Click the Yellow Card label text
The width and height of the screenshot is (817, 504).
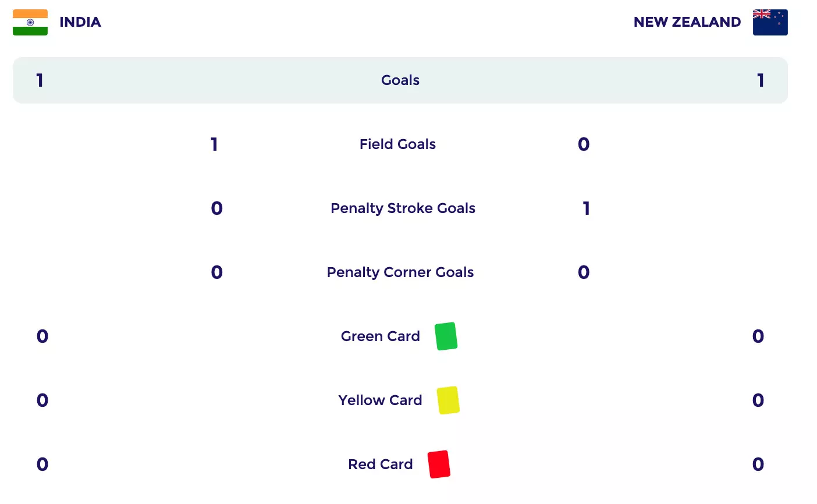click(x=380, y=400)
